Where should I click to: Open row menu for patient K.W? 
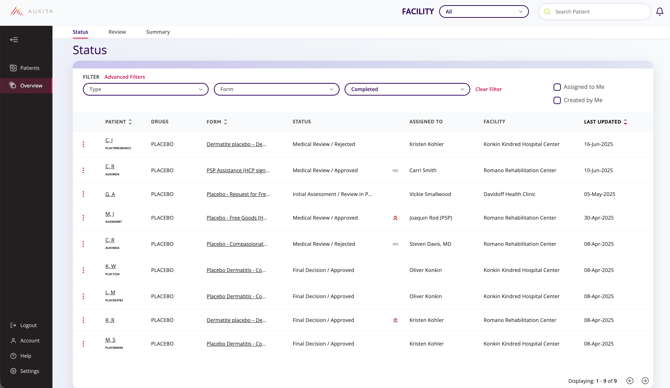coord(83,270)
